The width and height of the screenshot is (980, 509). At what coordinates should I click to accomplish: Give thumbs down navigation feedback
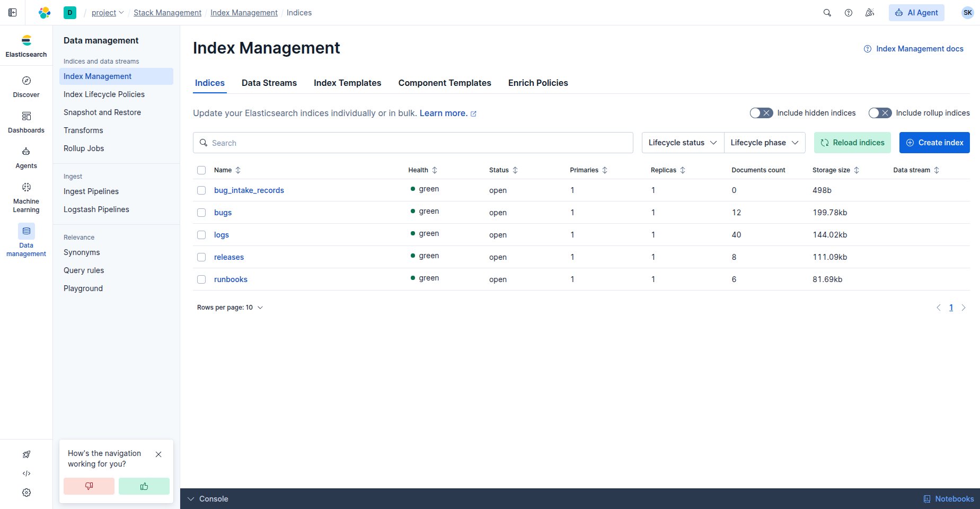pyautogui.click(x=89, y=486)
